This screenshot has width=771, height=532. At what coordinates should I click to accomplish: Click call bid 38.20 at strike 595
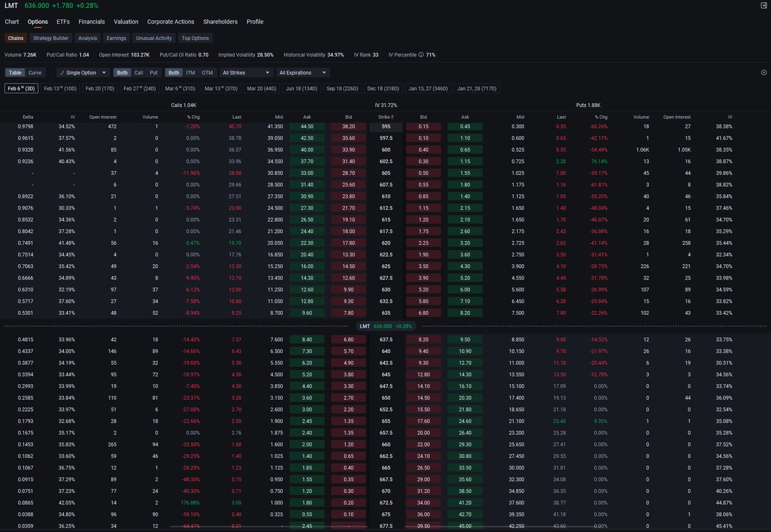click(347, 127)
